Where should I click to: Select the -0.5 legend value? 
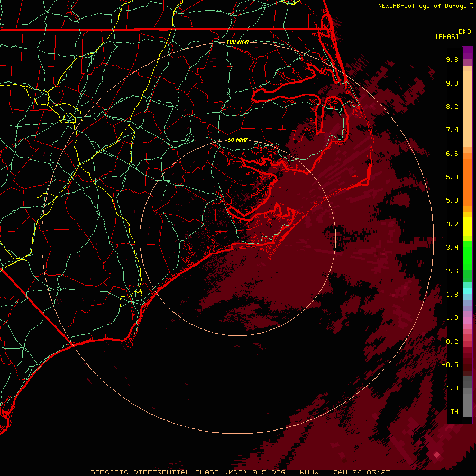click(450, 365)
